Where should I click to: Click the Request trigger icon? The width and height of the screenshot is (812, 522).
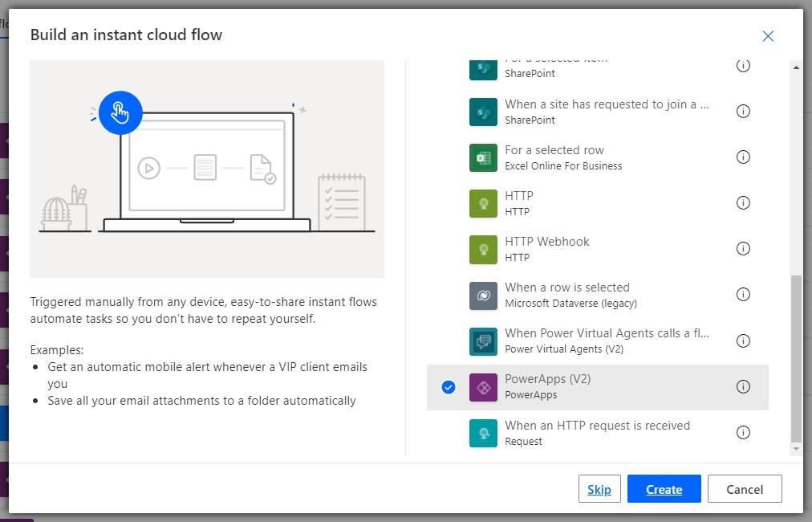pos(483,433)
